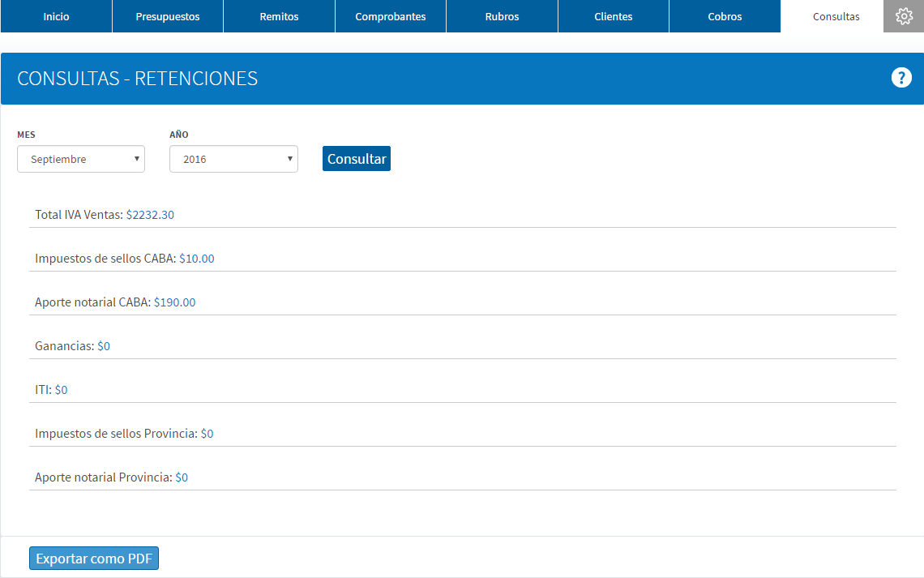Open the Presupuestos tab
This screenshot has width=924, height=578.
click(x=167, y=16)
